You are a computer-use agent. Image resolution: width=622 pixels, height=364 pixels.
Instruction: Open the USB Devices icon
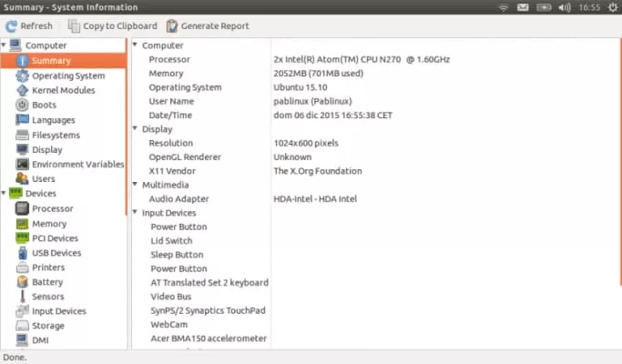[x=24, y=253]
